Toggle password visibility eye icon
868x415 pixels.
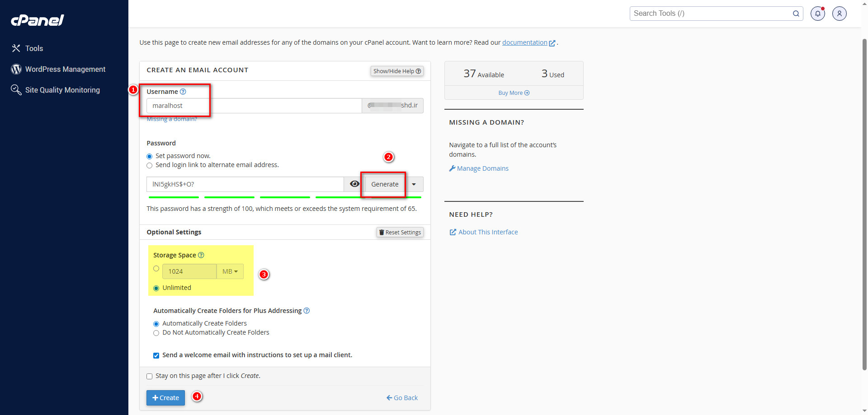(x=354, y=184)
